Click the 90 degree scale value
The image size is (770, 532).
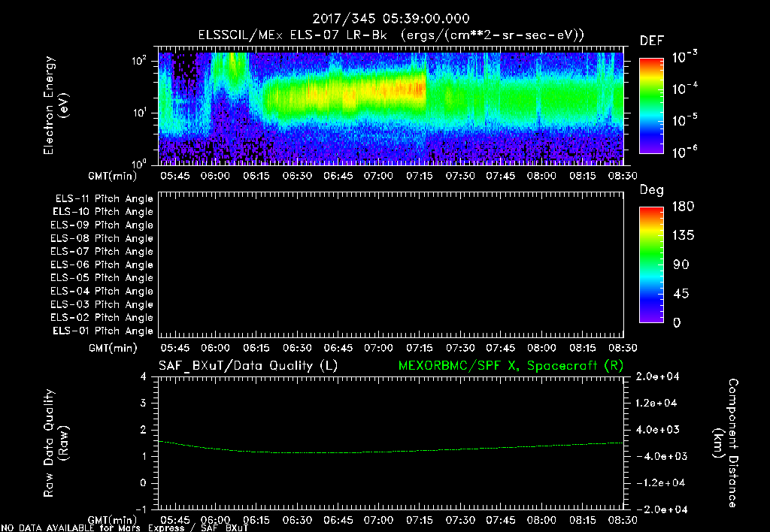click(x=681, y=264)
